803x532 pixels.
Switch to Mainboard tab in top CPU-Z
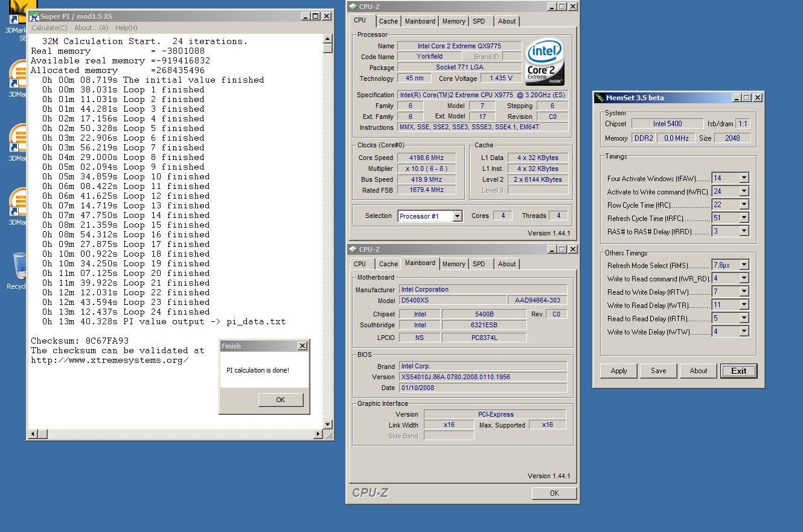click(420, 21)
